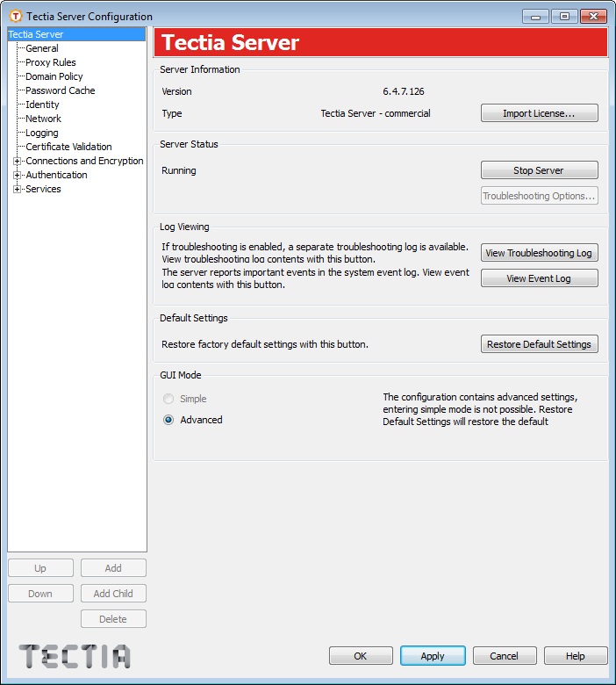
Task: Select Certificate Validation tree item
Action: pos(68,147)
